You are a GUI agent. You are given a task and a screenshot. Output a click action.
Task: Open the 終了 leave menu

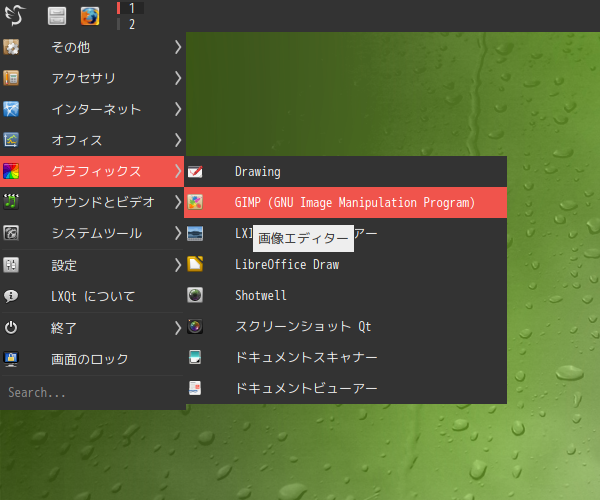[x=92, y=327]
